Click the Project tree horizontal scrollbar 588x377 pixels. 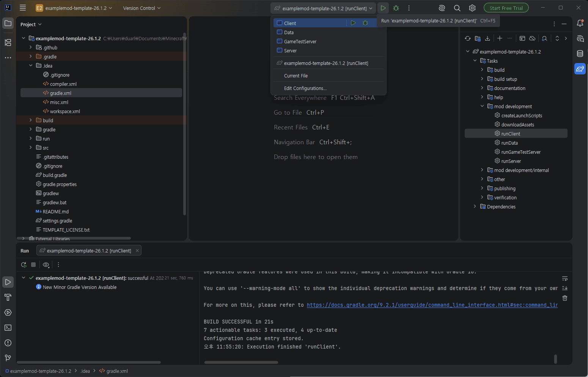[x=74, y=238]
